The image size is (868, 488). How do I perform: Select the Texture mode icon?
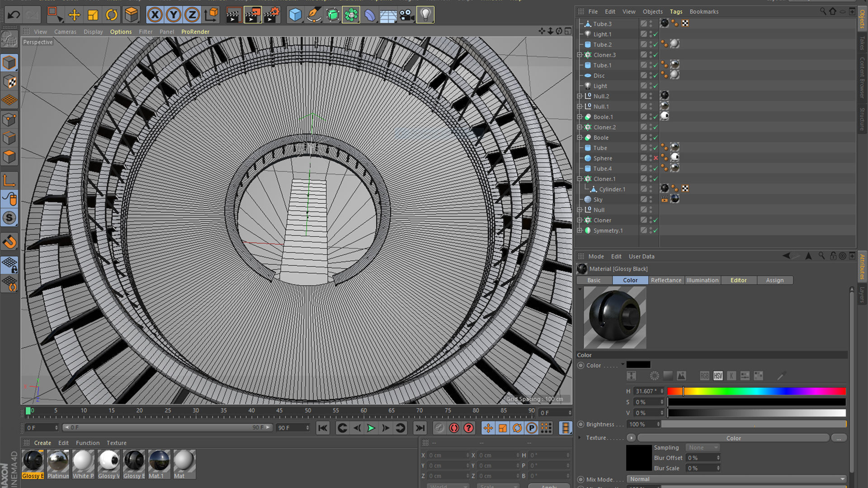pyautogui.click(x=9, y=82)
